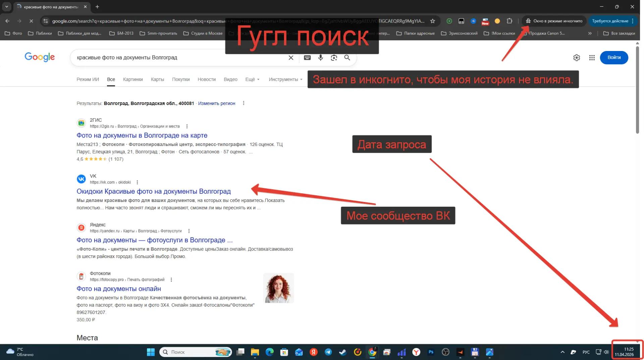The width and height of the screenshot is (644, 360).
Task: Open 'Фото на документы онлайн' result
Action: 119,289
